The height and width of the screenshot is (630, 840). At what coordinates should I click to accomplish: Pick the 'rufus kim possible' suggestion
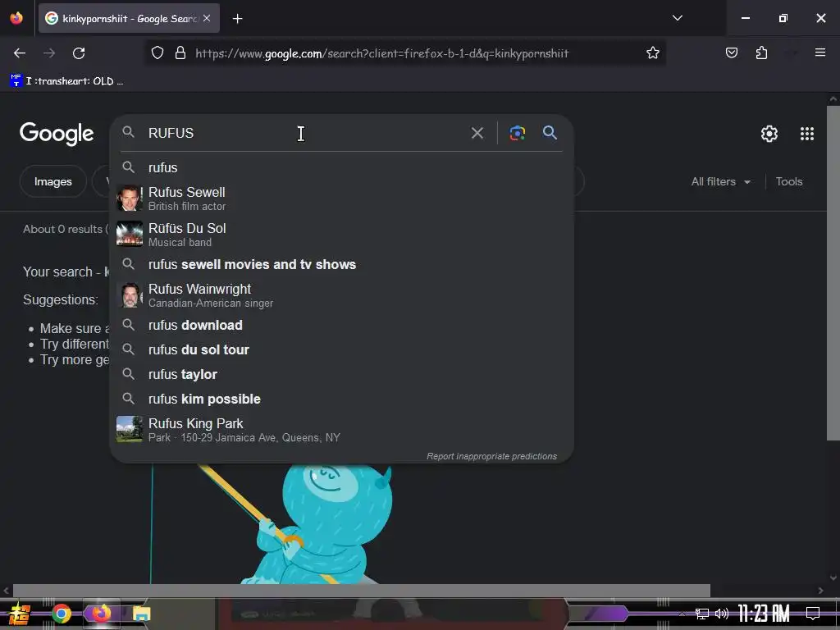pos(341,399)
